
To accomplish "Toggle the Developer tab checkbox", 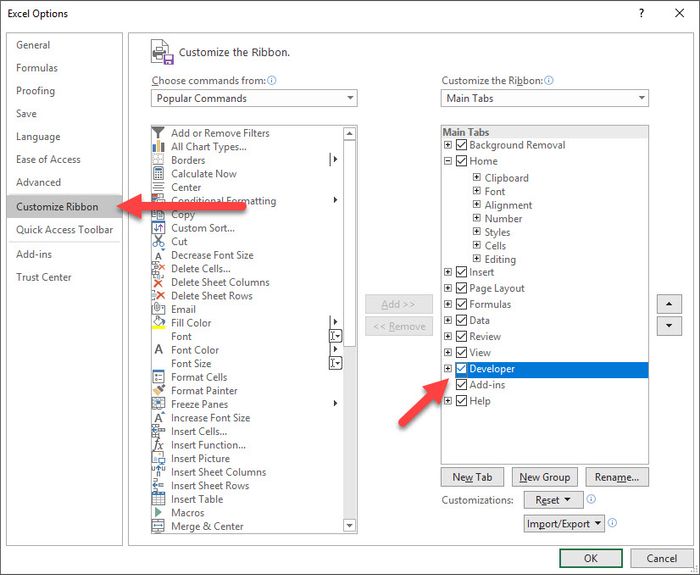I will [462, 368].
